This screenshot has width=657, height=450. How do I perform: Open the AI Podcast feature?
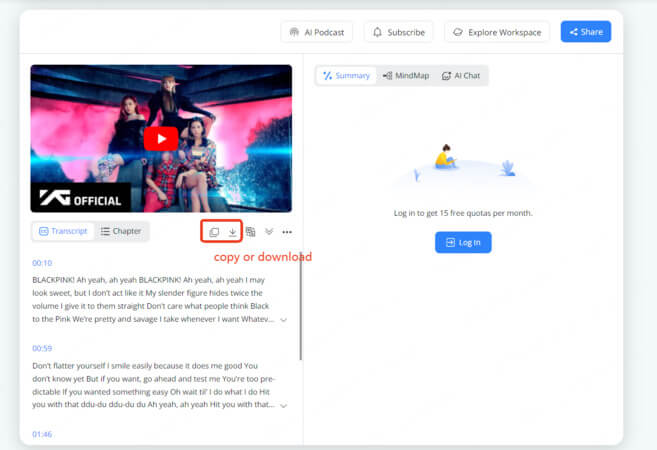[317, 32]
